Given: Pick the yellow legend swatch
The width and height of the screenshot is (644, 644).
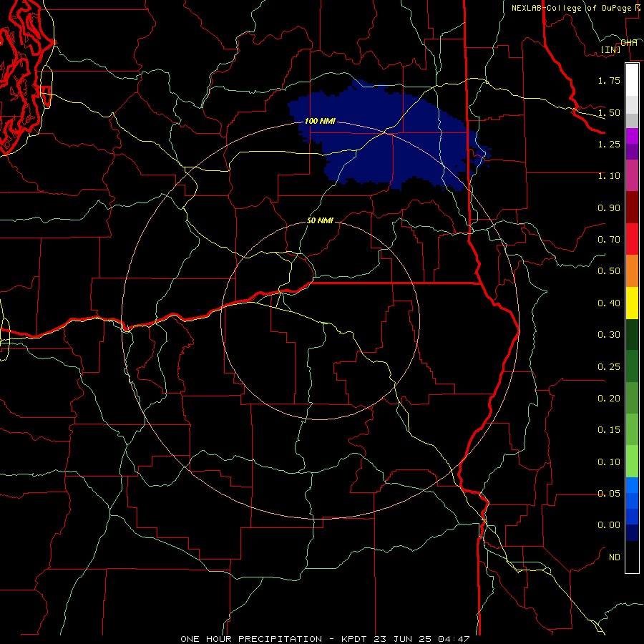Looking at the screenshot, I should (x=632, y=303).
